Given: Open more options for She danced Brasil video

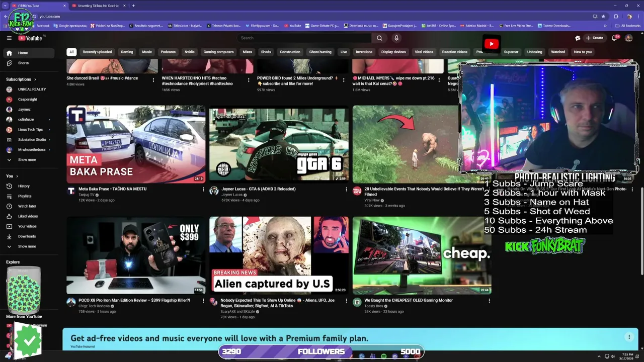Looking at the screenshot, I should (x=153, y=79).
